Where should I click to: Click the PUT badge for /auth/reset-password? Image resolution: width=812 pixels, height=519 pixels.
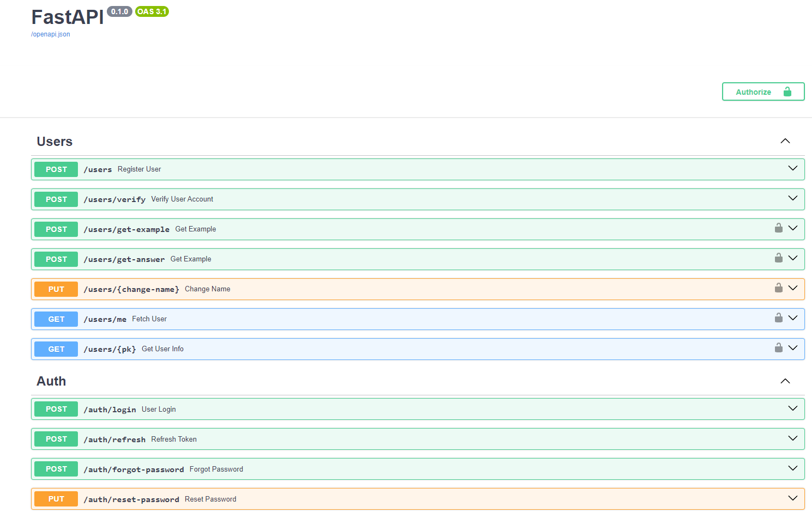[56, 499]
